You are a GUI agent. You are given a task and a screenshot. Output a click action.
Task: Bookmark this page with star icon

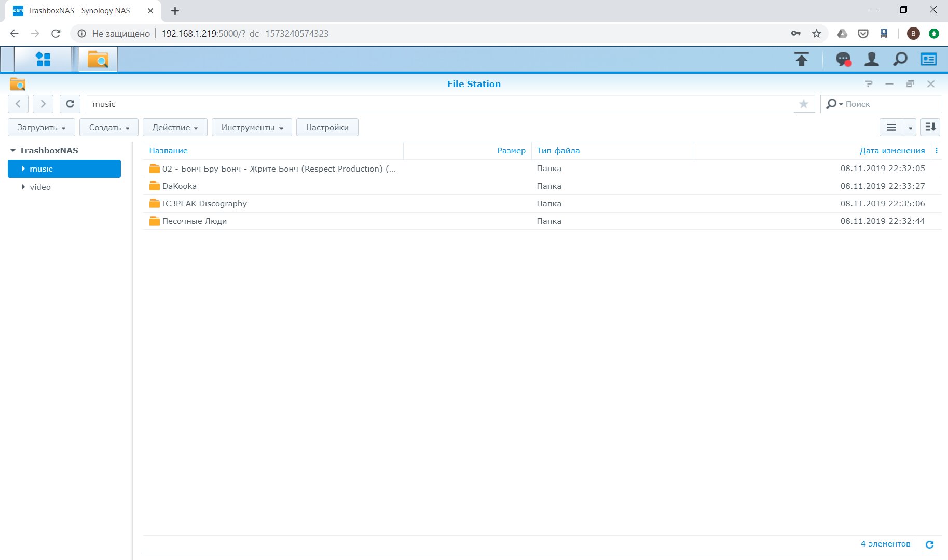coord(817,34)
